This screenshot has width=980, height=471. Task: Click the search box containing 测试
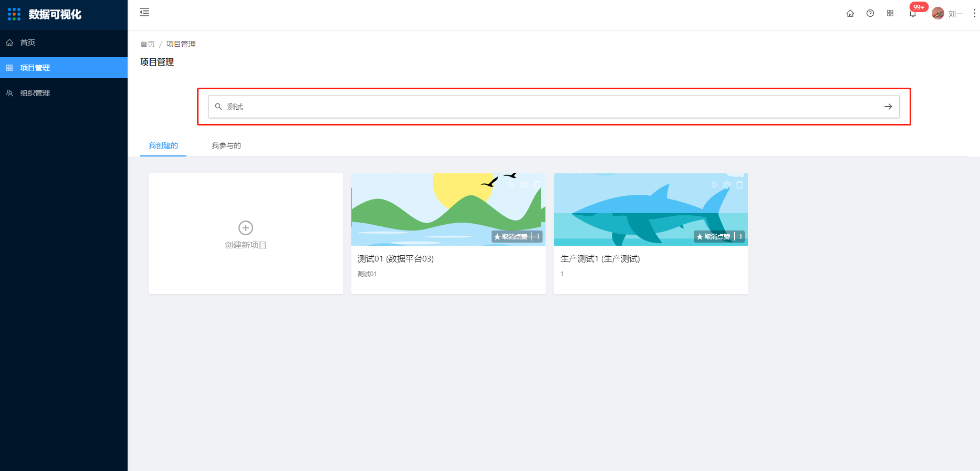[x=554, y=107]
